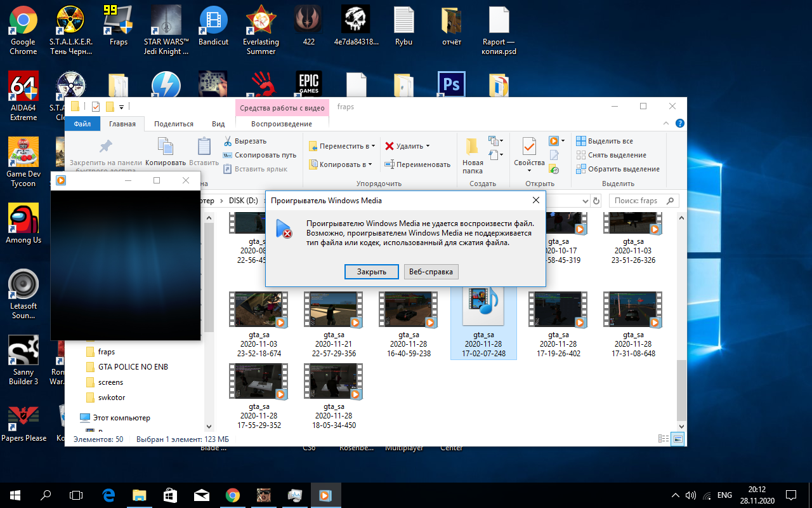Open the easy access dropdown in Создать
This screenshot has height=508, width=812.
pos(496,154)
